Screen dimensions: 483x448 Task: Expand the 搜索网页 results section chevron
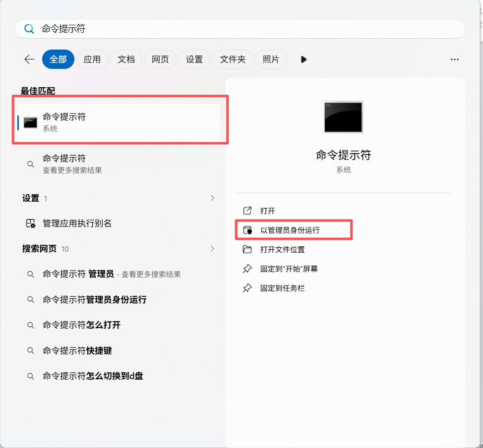pyautogui.click(x=212, y=249)
